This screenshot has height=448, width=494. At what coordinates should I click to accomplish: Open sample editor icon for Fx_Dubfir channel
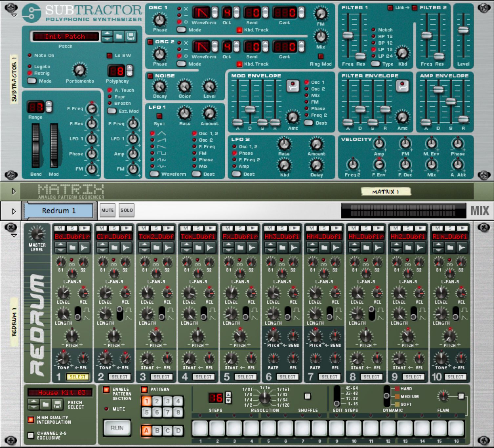(x=252, y=248)
